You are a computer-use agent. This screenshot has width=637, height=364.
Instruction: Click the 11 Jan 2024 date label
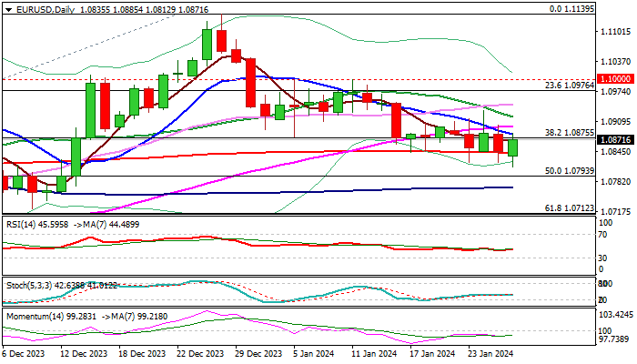pyautogui.click(x=373, y=353)
